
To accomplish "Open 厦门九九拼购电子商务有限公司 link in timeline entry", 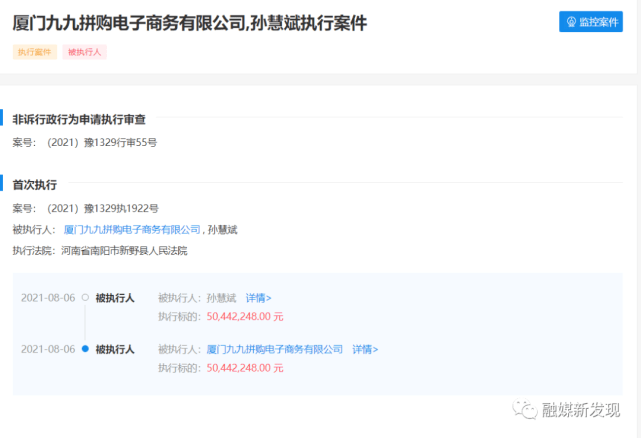I will pyautogui.click(x=274, y=350).
